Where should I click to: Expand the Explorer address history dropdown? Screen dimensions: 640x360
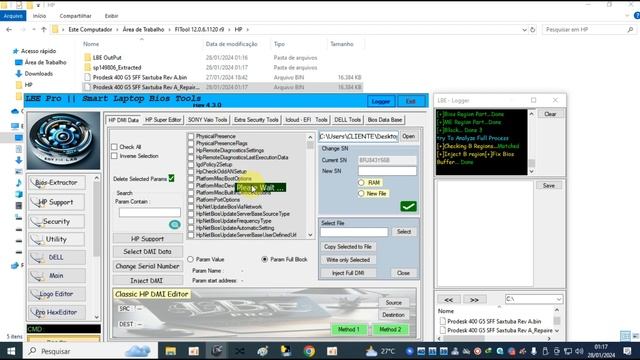coord(524,29)
